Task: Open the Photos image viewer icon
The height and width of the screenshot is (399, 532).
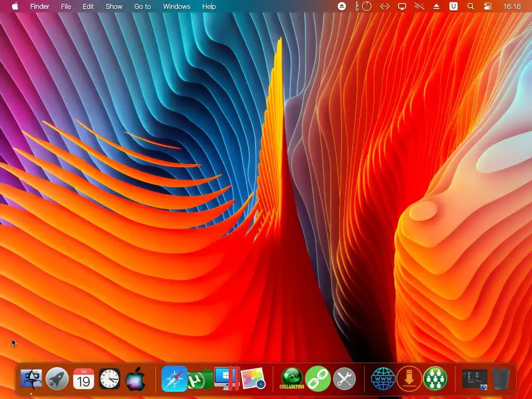Action: [253, 379]
